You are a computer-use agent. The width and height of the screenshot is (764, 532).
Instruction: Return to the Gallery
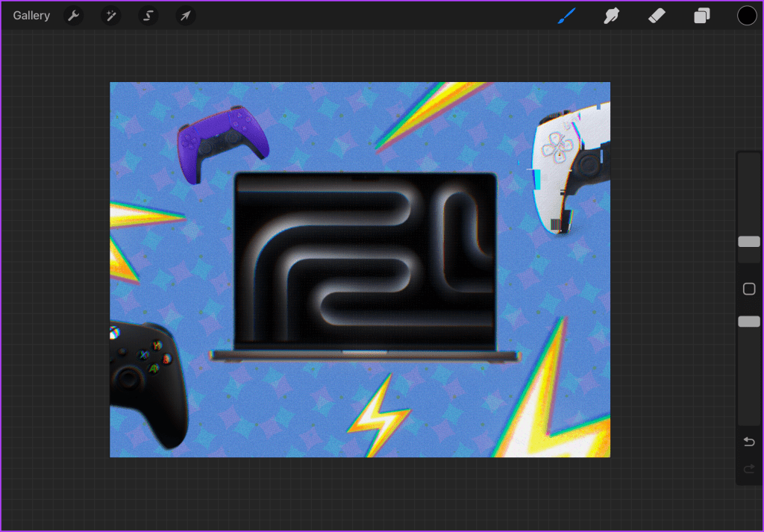click(x=31, y=16)
